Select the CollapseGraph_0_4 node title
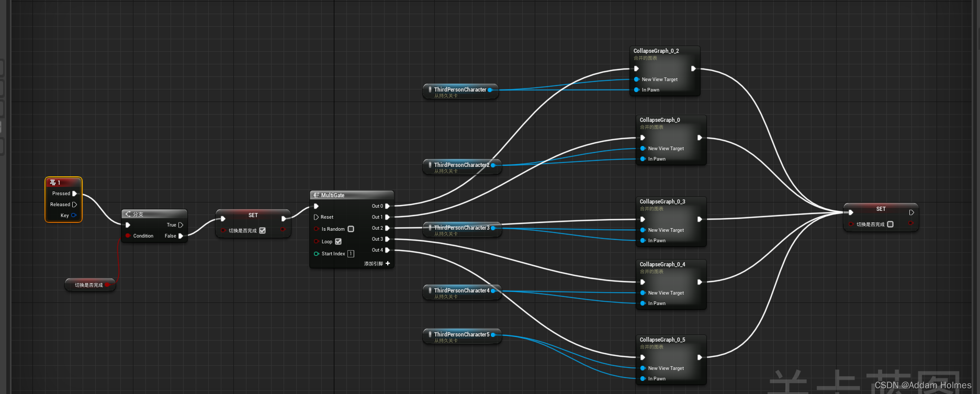 click(662, 264)
